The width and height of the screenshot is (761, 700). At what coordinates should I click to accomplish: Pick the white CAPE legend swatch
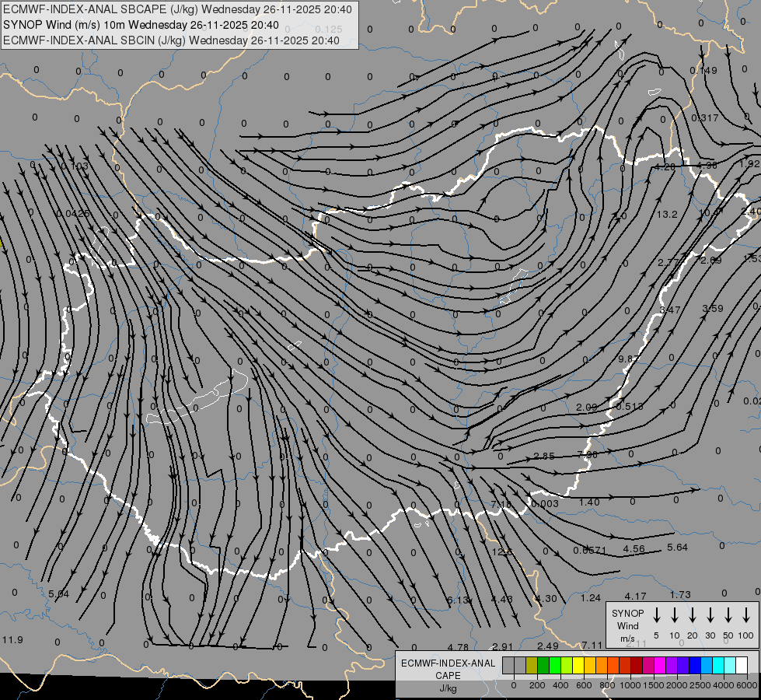coord(741,666)
